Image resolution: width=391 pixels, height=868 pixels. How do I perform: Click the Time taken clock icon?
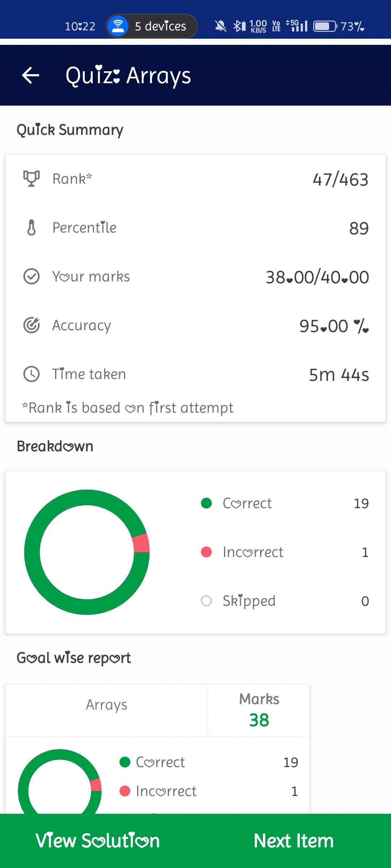click(31, 374)
